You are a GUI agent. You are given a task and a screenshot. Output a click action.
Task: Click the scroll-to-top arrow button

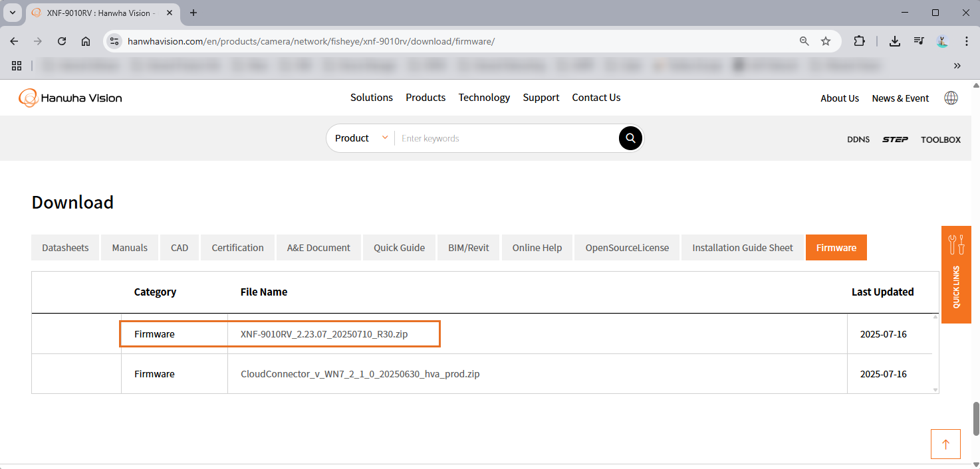[945, 444]
